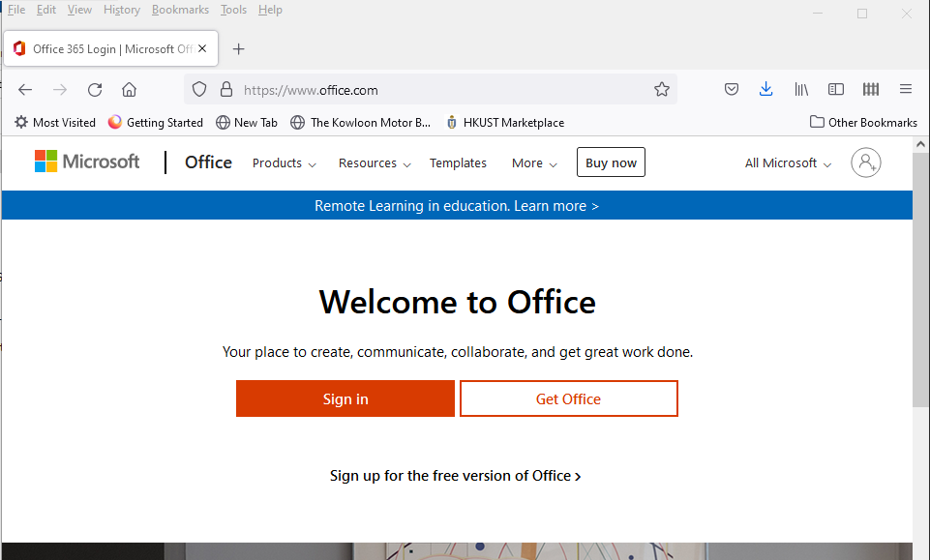Open the All Microsoft dropdown
The width and height of the screenshot is (930, 560).
(x=788, y=163)
